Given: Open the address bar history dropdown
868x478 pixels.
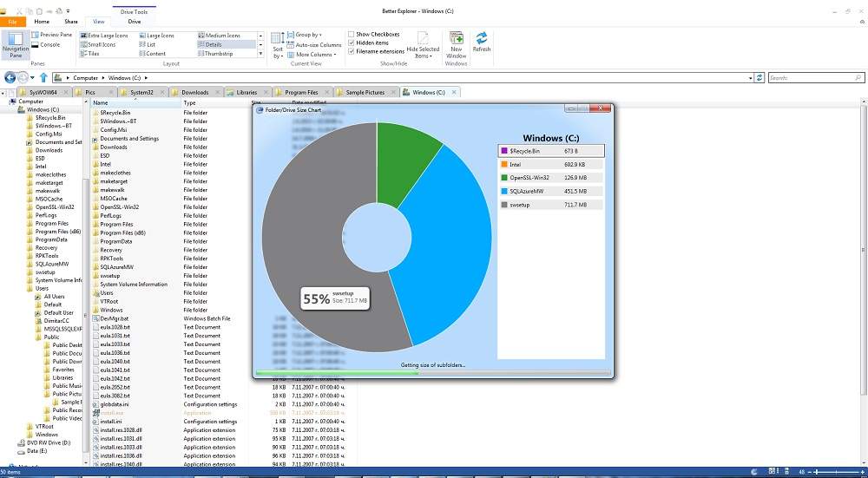Looking at the screenshot, I should (751, 78).
